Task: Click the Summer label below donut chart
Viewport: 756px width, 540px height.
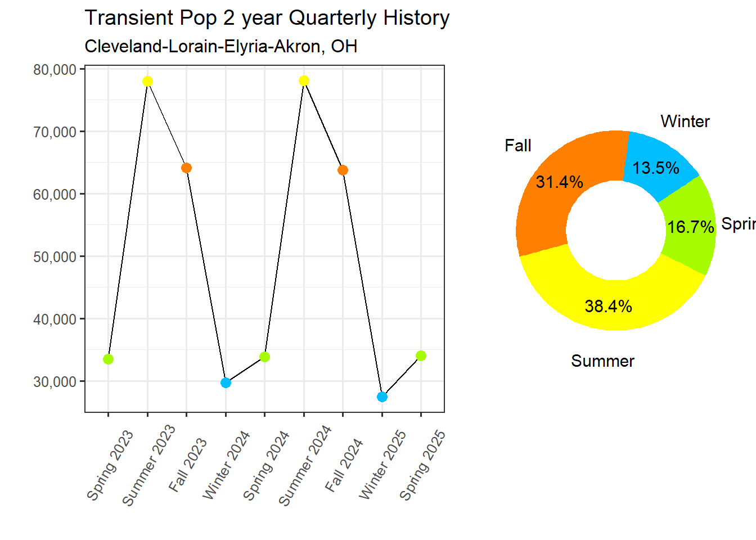Action: pyautogui.click(x=602, y=361)
